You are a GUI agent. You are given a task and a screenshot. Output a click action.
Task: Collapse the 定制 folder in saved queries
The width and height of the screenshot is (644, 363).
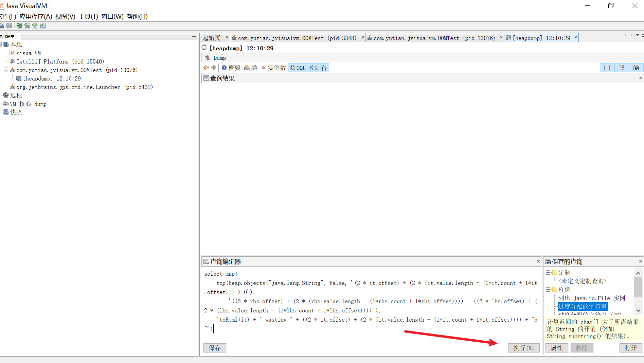point(548,273)
